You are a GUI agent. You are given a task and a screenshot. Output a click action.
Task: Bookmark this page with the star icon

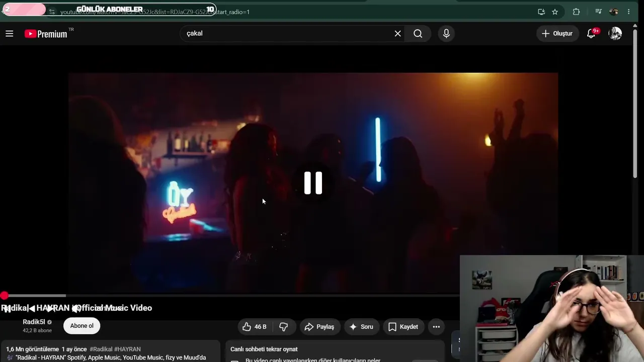pyautogui.click(x=555, y=12)
